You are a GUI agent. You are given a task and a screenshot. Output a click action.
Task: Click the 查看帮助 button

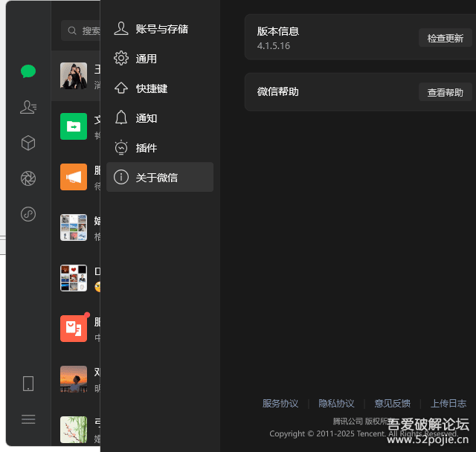(445, 92)
